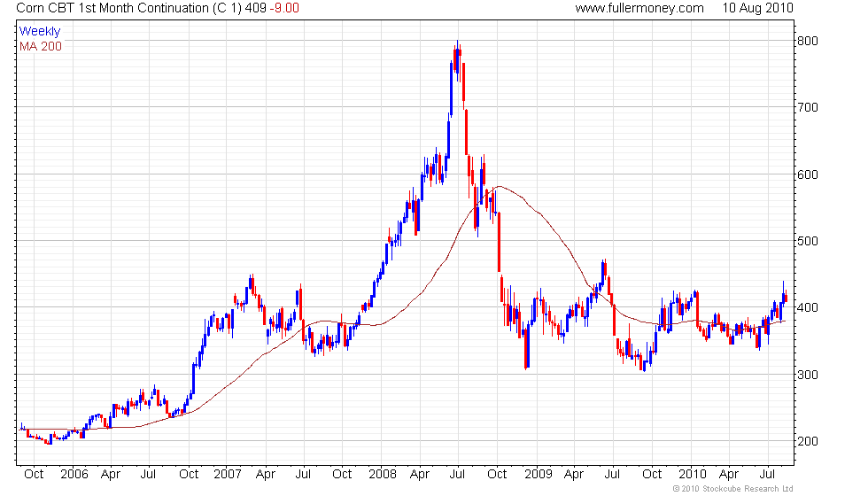Click the 200 price axis label

click(x=807, y=442)
